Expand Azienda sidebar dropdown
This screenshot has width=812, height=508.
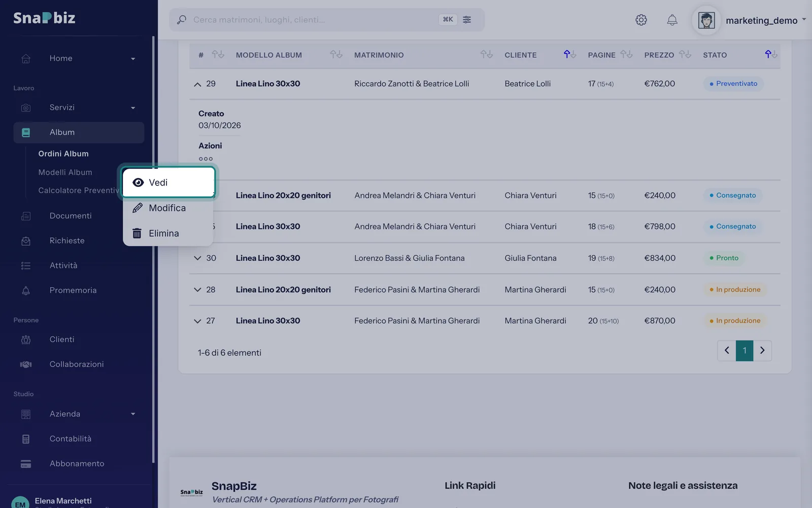click(133, 414)
